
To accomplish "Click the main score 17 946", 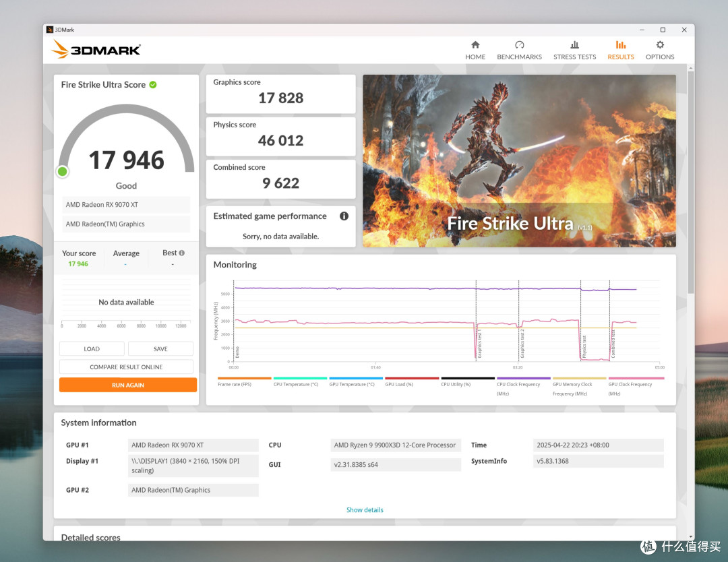I will [x=126, y=160].
